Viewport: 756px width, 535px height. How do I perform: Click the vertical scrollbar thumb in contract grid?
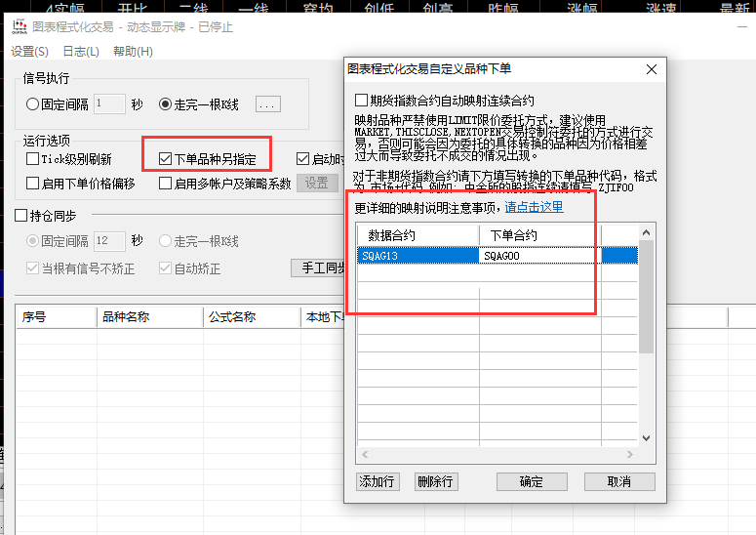pyautogui.click(x=647, y=297)
